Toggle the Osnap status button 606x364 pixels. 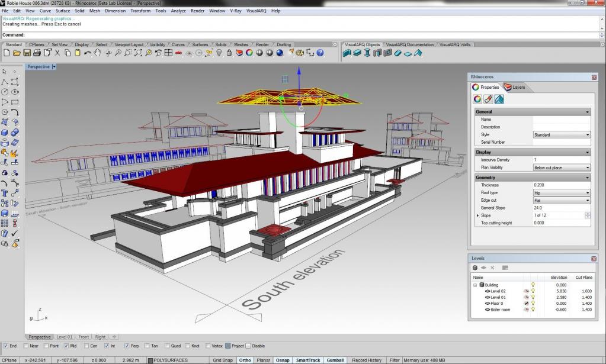click(x=283, y=360)
